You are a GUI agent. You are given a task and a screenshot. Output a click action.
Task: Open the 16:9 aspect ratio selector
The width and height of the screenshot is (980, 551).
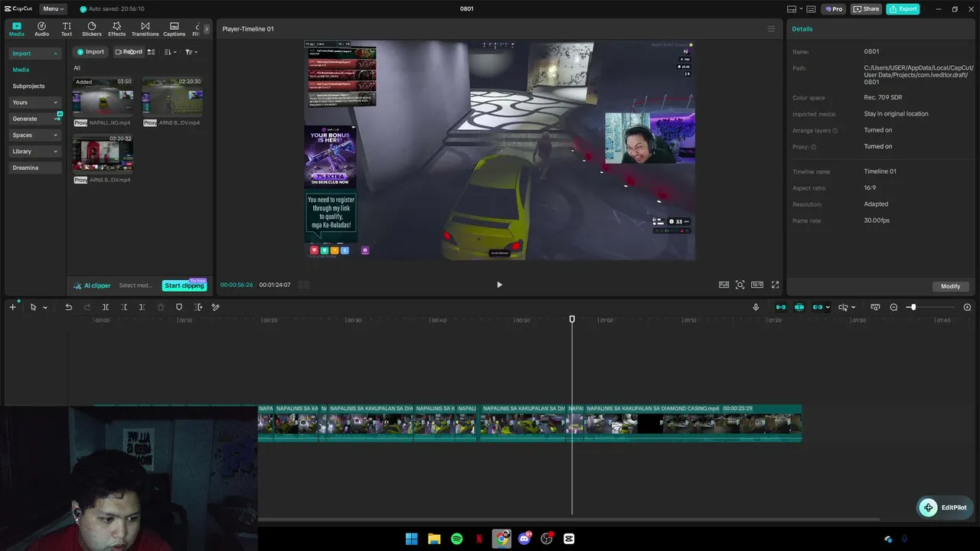click(757, 285)
